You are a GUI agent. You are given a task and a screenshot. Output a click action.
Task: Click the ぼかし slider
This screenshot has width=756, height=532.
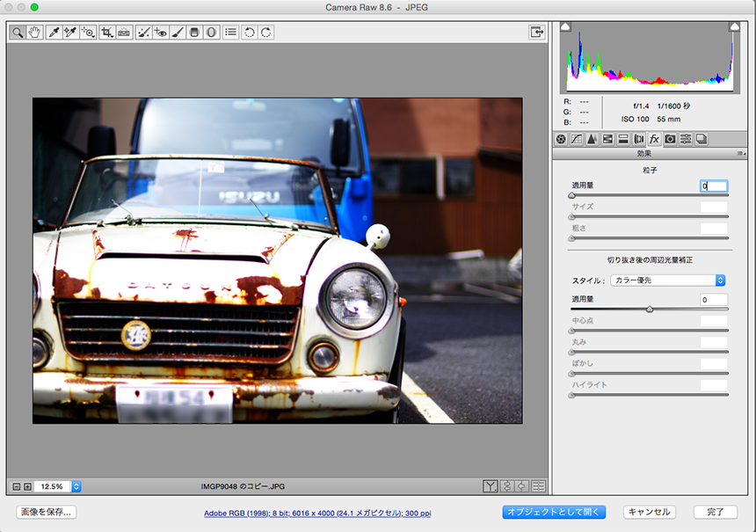point(650,374)
